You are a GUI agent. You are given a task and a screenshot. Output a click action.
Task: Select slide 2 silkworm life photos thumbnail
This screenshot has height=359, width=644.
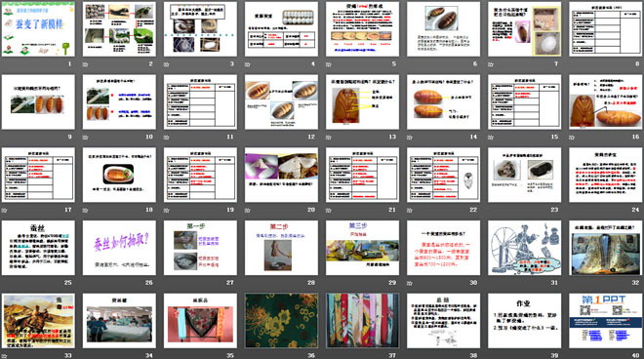[x=119, y=29]
